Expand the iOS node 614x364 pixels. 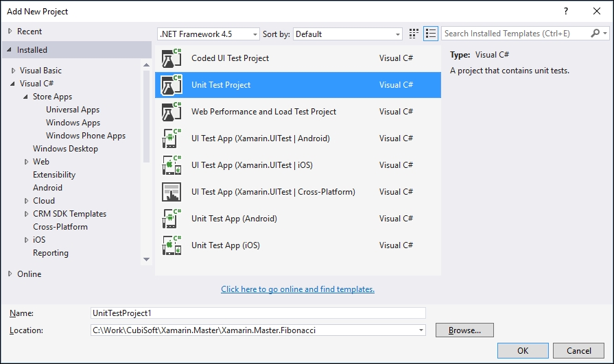pyautogui.click(x=26, y=239)
